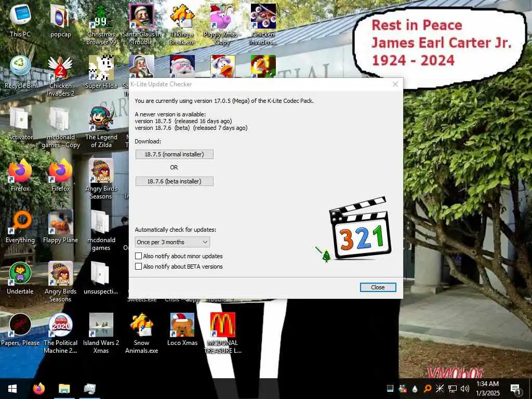Select the Undertale desktop shortcut
This screenshot has width=532, height=399.
20,278
